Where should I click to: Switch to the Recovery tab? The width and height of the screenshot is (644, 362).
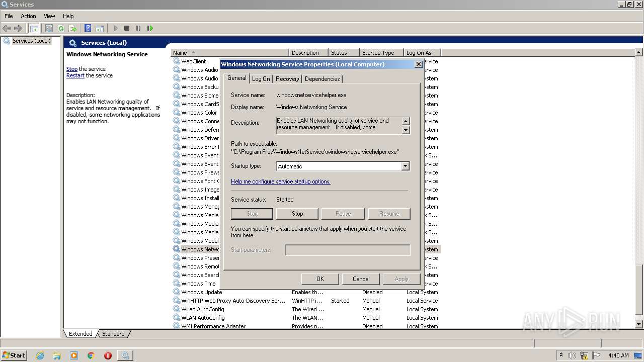pyautogui.click(x=287, y=79)
